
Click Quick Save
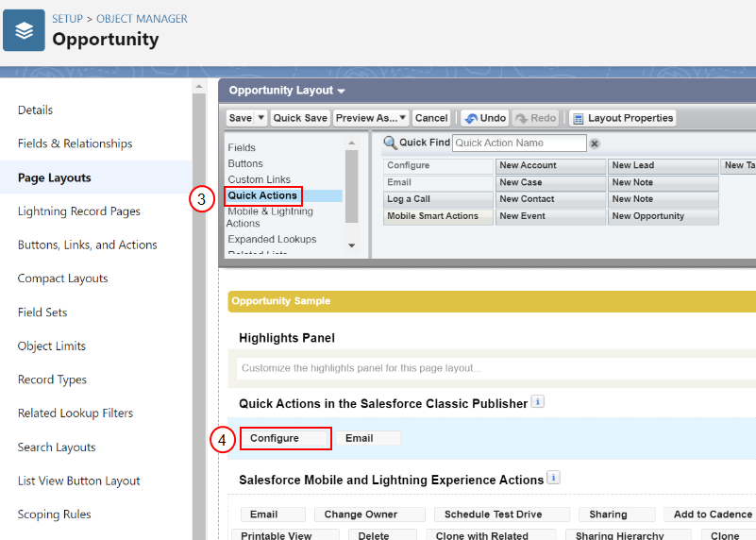click(x=300, y=118)
